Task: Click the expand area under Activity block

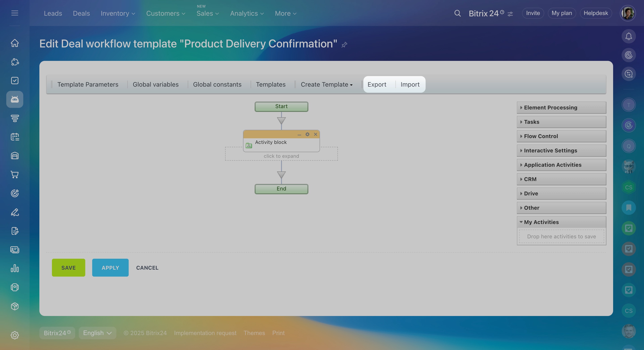Action: pos(281,156)
